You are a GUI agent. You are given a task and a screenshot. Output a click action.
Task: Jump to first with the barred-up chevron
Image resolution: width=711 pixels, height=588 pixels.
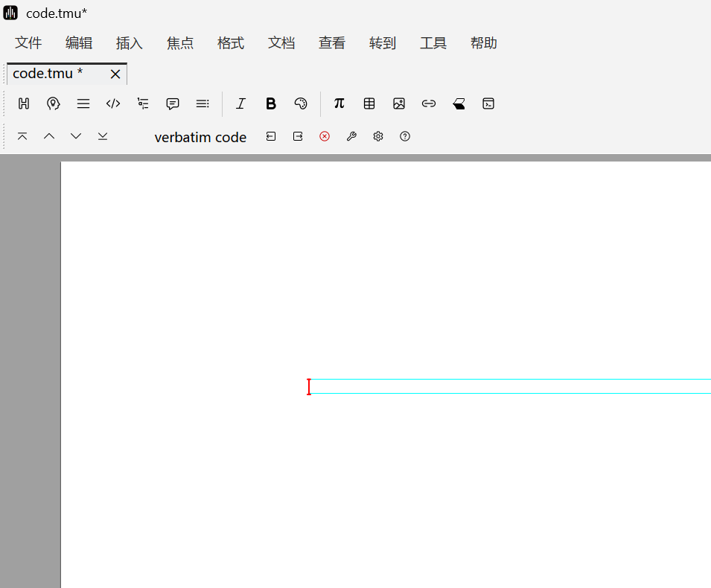tap(22, 136)
